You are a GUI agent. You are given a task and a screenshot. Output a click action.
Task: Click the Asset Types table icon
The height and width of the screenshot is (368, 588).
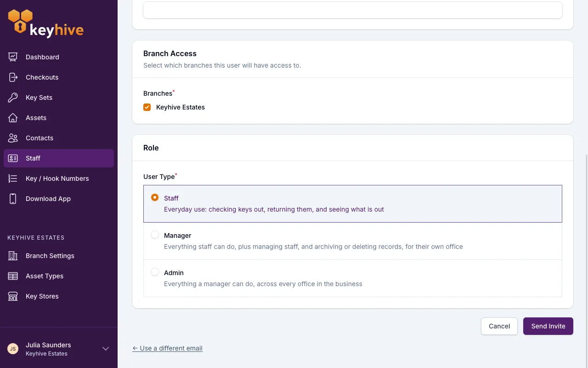click(x=13, y=276)
